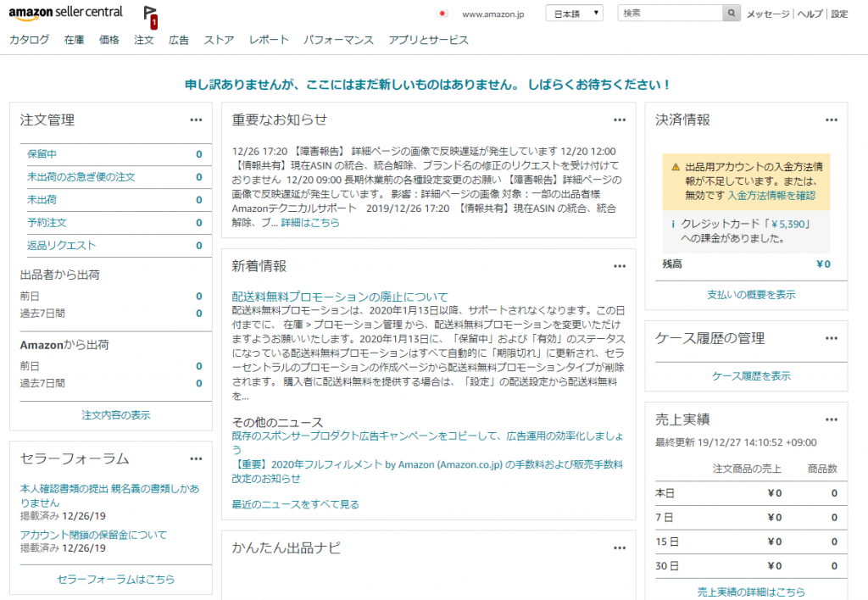Click the 最終更新 19/12/27 timestamp
This screenshot has width=868, height=600.
(x=737, y=442)
